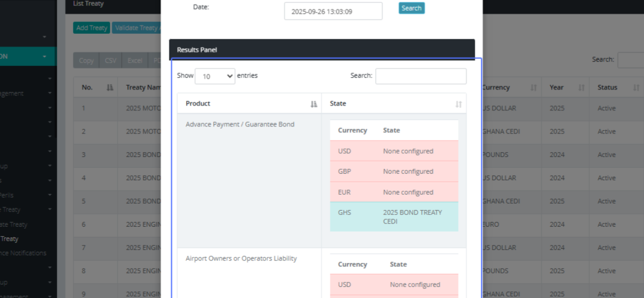Expand the Perils sidebar submenu arrow

coord(49,196)
